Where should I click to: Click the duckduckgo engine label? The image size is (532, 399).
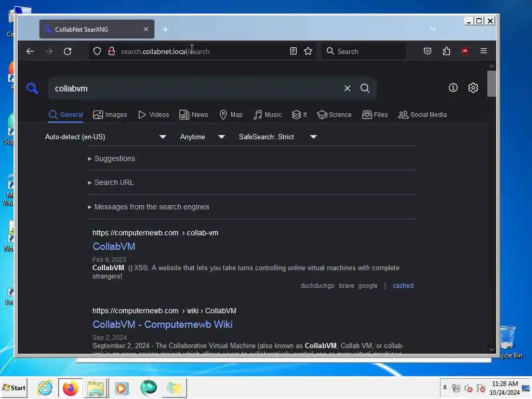[317, 286]
